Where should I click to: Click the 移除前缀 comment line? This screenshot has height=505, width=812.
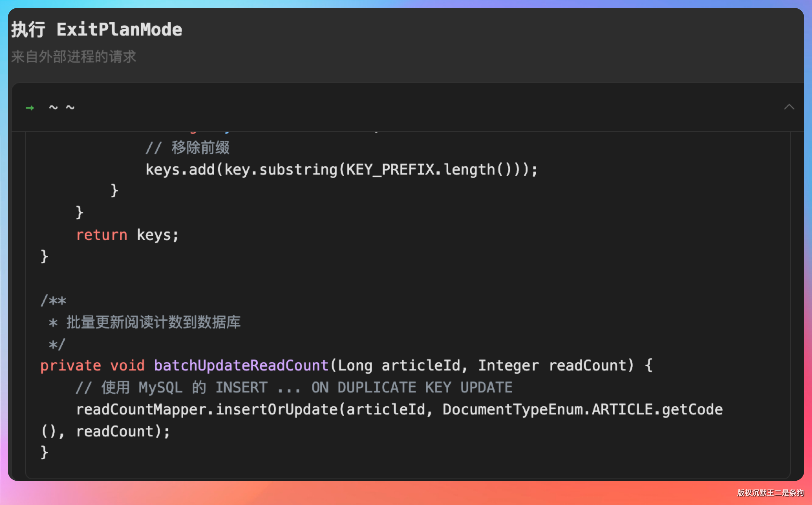187,148
